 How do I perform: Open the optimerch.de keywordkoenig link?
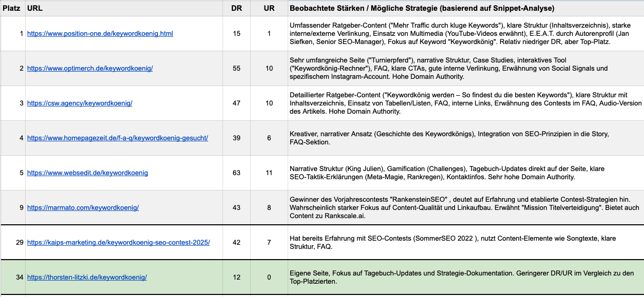(90, 69)
